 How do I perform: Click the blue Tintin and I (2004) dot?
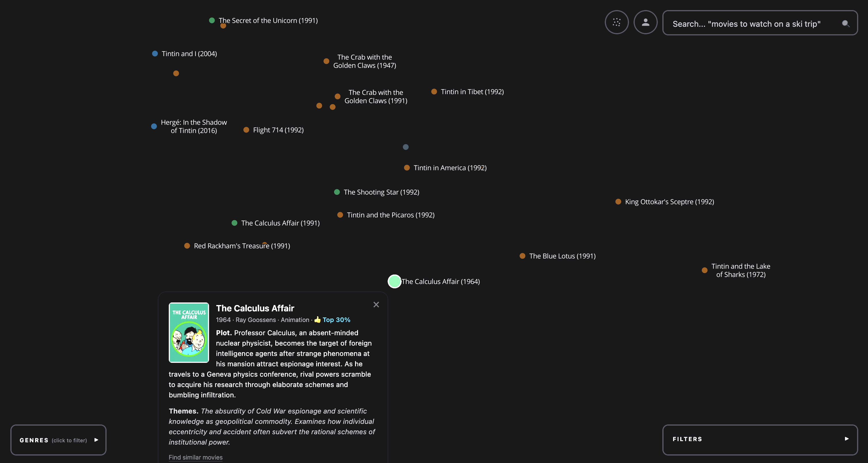tap(155, 54)
